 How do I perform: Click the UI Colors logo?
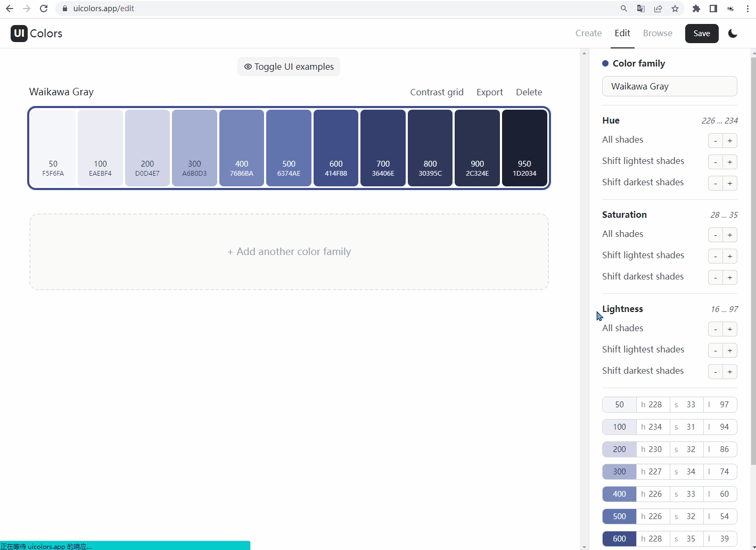point(36,34)
